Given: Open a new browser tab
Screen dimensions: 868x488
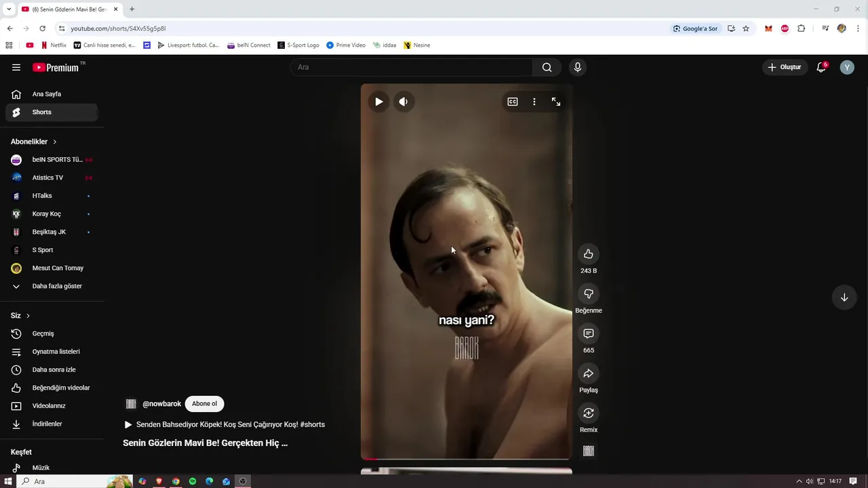Looking at the screenshot, I should click(132, 9).
